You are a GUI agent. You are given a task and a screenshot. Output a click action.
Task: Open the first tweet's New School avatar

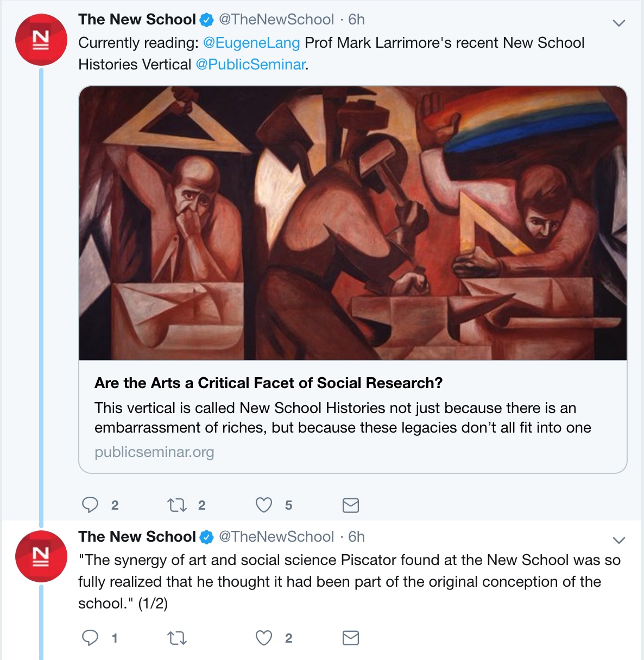41,40
